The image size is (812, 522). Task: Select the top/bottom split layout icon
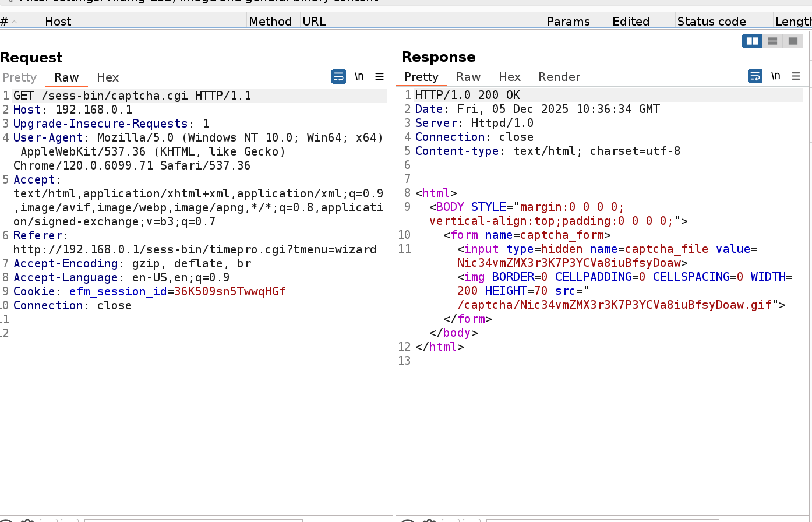click(772, 41)
